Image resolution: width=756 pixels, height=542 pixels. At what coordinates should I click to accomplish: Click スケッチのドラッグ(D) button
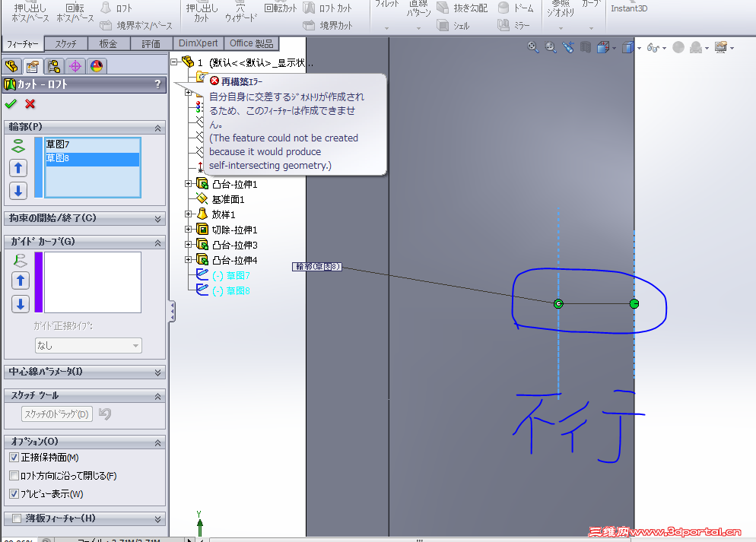(57, 414)
